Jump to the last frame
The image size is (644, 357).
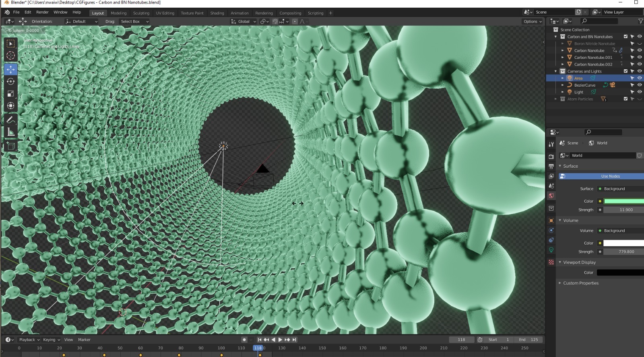294,340
